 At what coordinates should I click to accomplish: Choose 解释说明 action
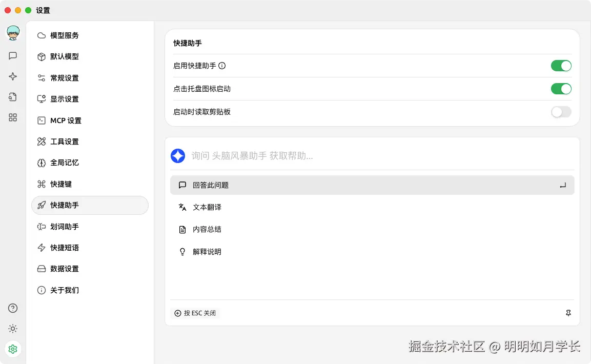[372, 252]
